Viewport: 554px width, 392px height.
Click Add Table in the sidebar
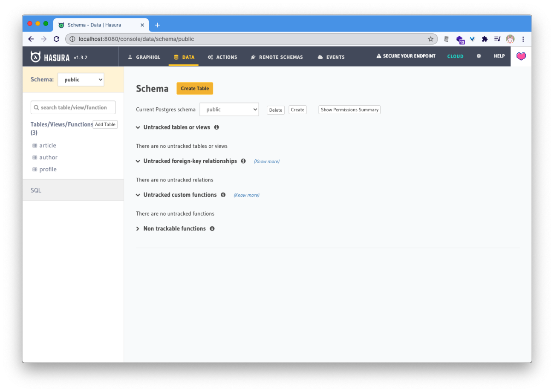[105, 124]
